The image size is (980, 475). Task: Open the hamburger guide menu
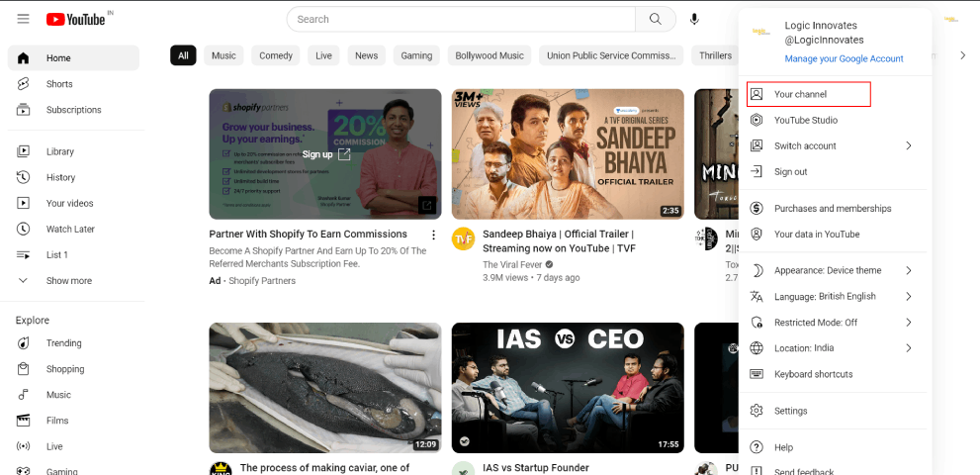pyautogui.click(x=23, y=19)
